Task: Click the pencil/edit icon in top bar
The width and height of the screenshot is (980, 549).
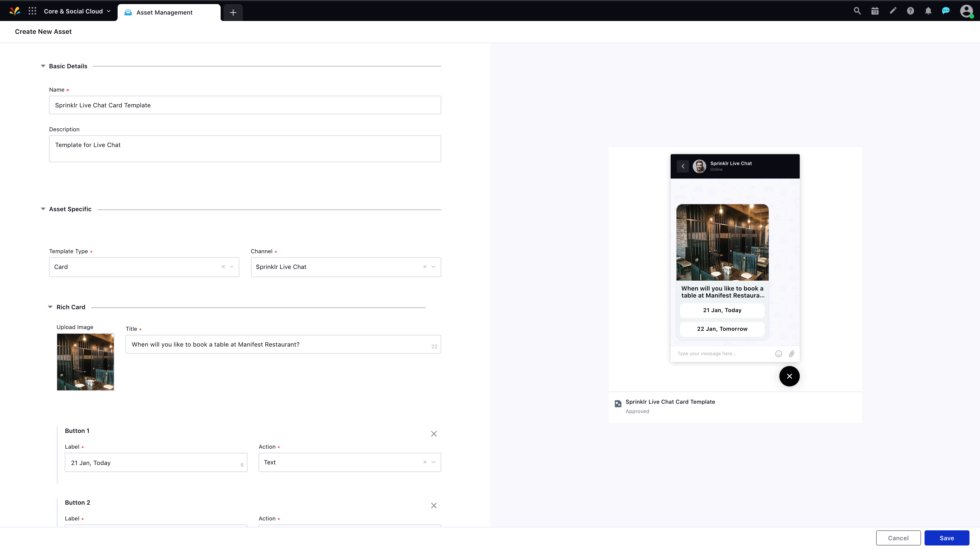Action: [892, 10]
